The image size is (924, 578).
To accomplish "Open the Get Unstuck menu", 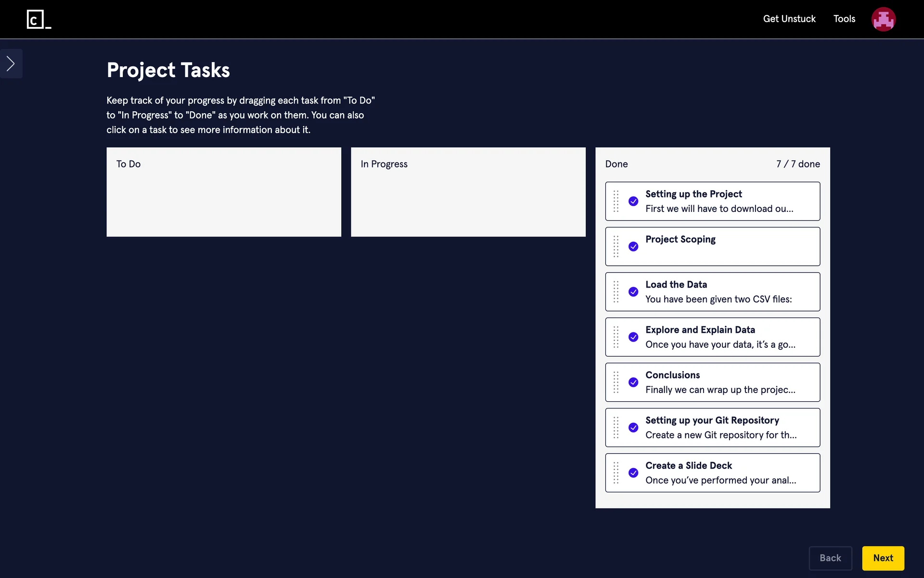I will (789, 19).
